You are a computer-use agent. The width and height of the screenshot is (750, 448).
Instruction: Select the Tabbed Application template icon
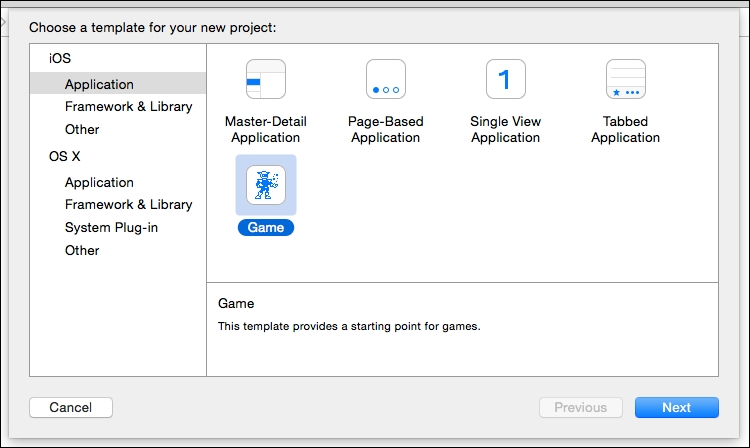(626, 79)
